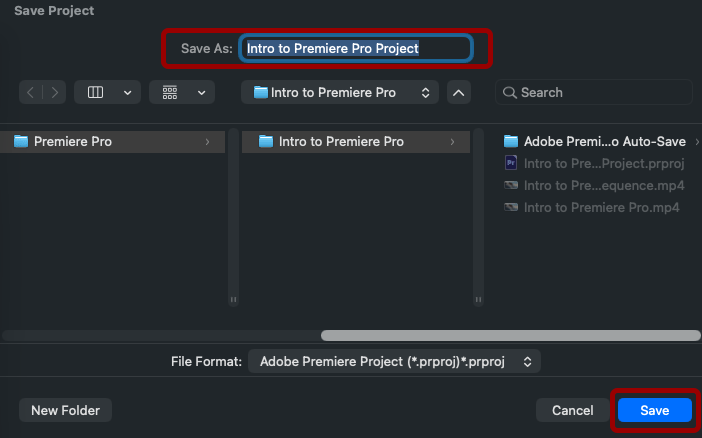Click the Search field

[x=594, y=92]
